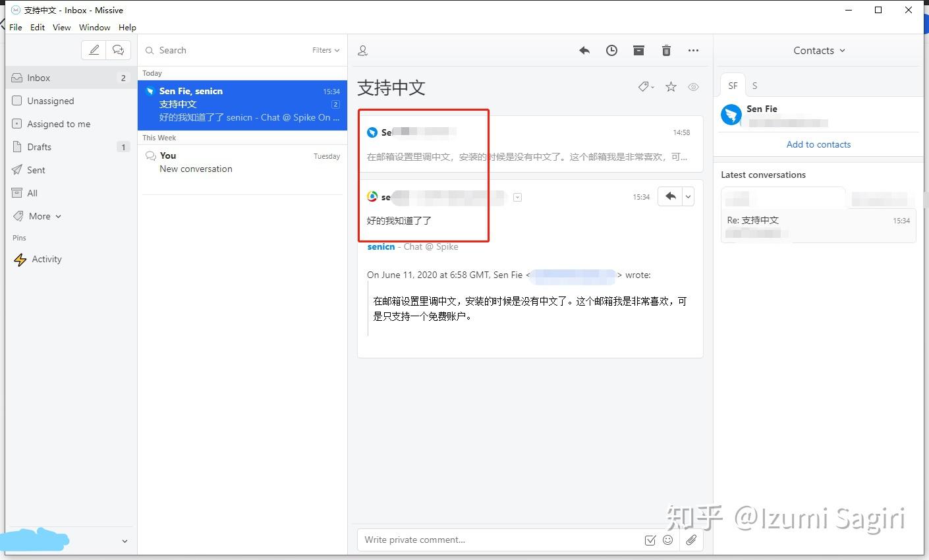929x560 pixels.
Task: Reply to the conversation with the arrow icon
Action: pos(584,50)
